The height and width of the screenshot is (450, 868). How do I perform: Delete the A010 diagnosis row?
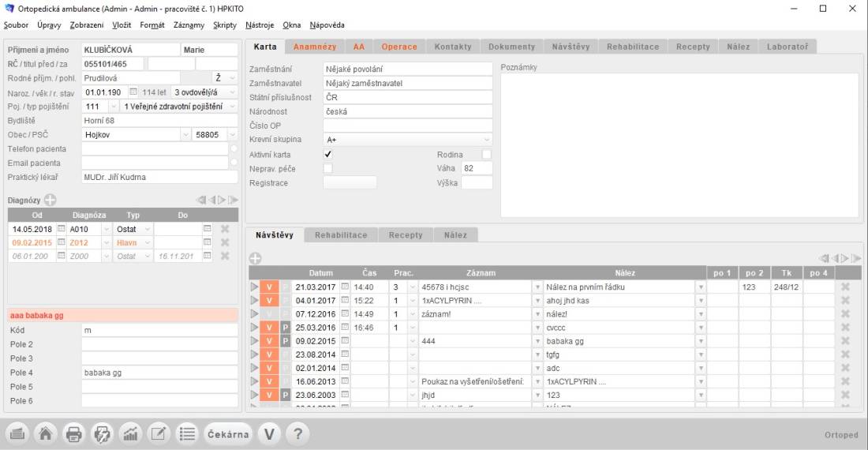225,229
